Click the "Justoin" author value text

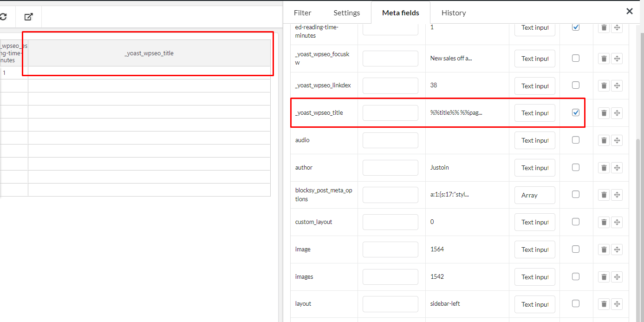tap(439, 168)
